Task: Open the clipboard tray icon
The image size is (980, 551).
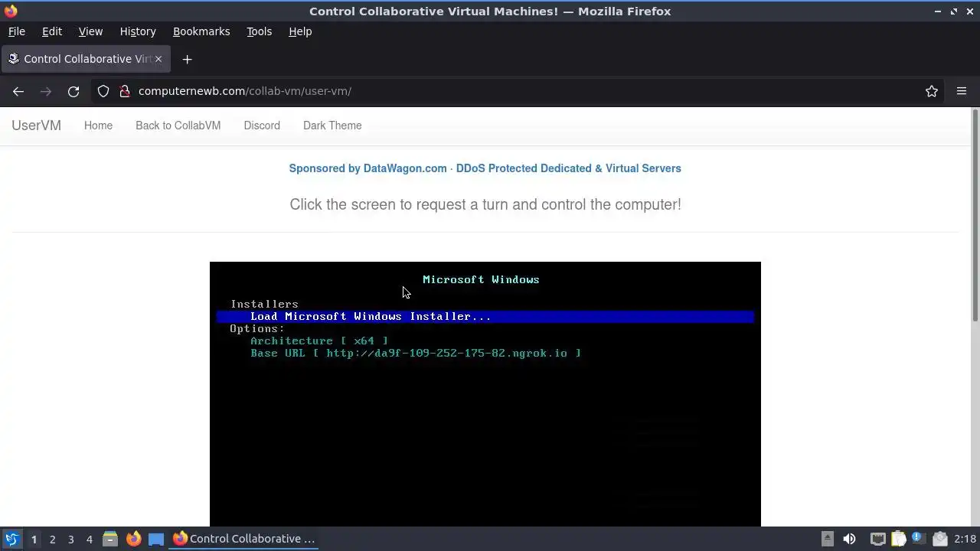Action: pos(899,539)
